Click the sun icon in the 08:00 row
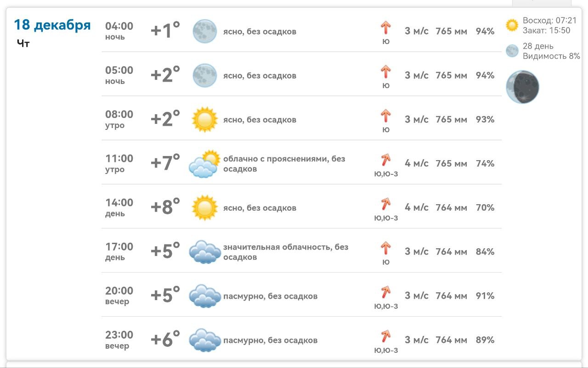The width and height of the screenshot is (588, 368). [204, 119]
